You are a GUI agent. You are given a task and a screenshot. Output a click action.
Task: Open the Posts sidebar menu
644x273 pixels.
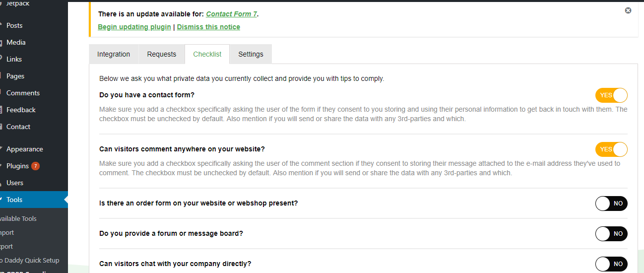pyautogui.click(x=14, y=25)
